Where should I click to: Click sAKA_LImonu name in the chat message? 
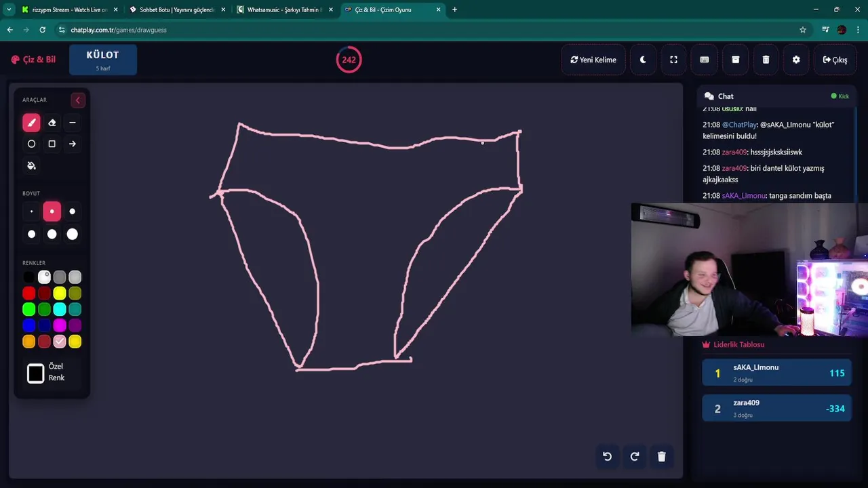(743, 196)
